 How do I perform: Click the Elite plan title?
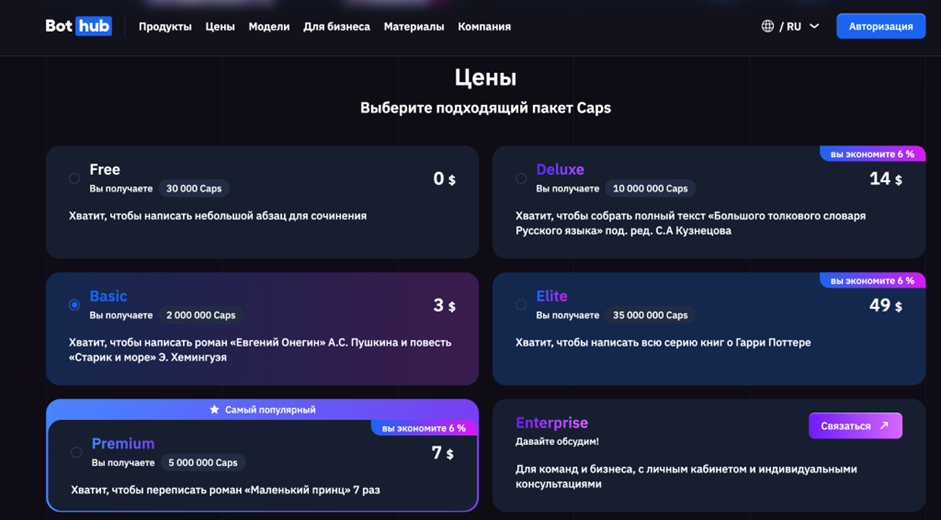tap(551, 296)
